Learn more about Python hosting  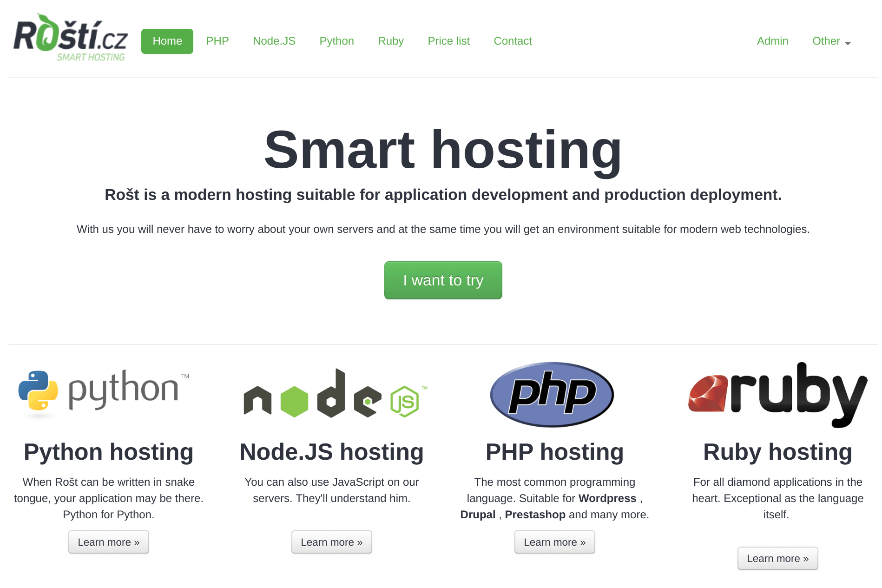(109, 542)
